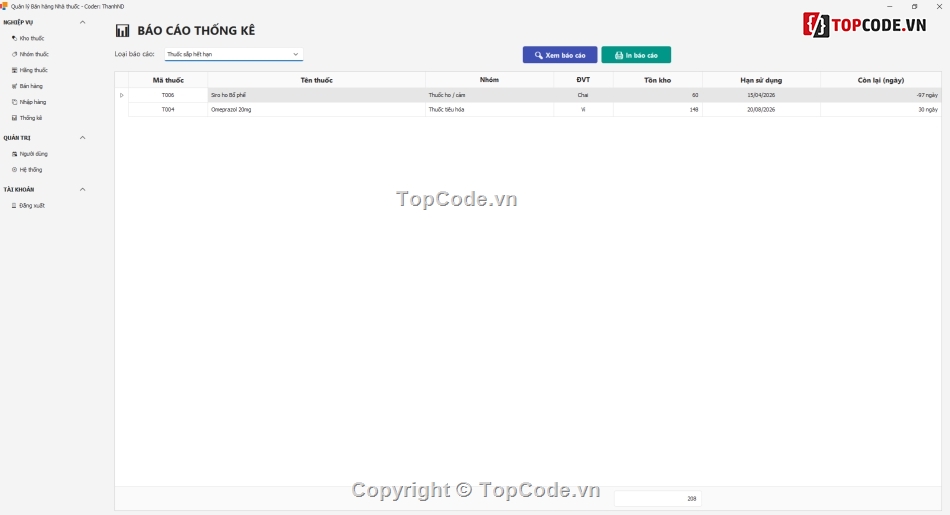Open the Hệ thống settings icon
The width and height of the screenshot is (950, 515).
pyautogui.click(x=15, y=170)
